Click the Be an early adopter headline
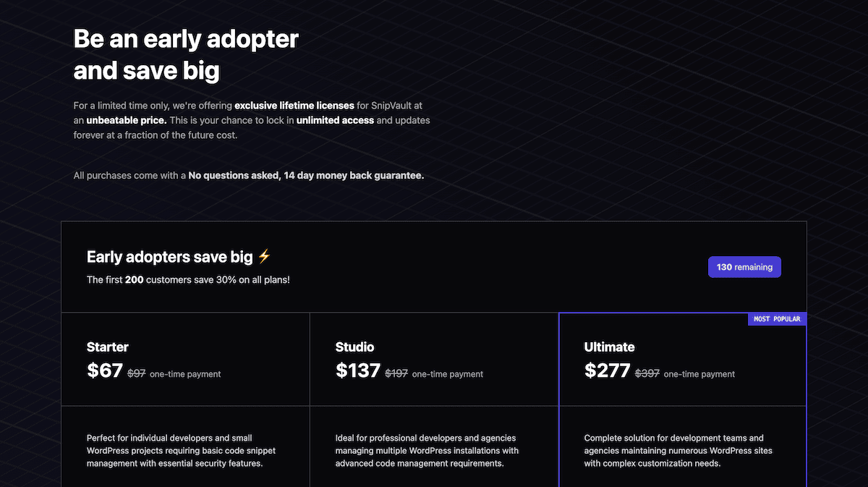Screen dimensions: 868x487 click(186, 55)
